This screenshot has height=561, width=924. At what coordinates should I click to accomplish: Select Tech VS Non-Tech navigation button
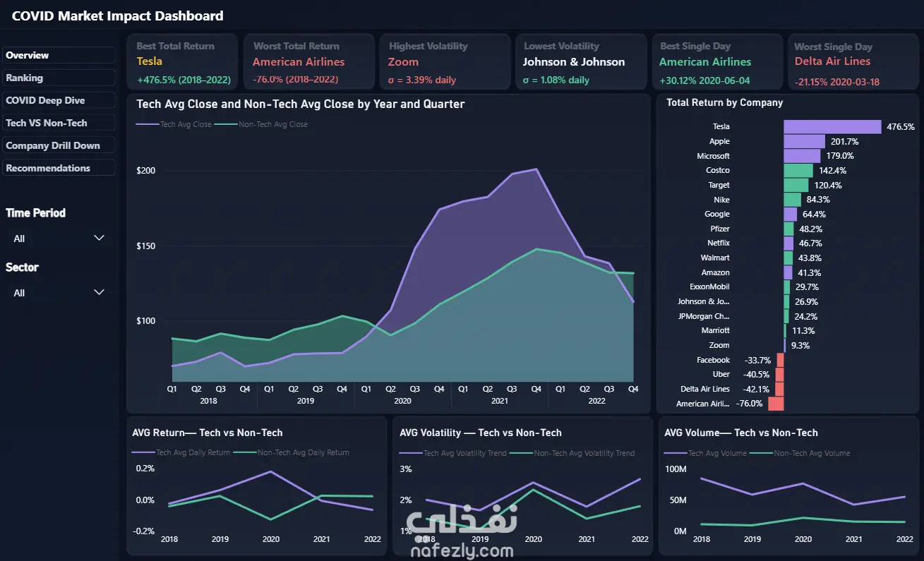click(59, 123)
